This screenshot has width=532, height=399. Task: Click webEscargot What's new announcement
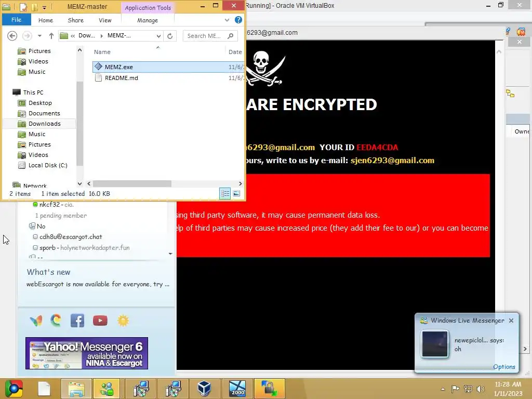pyautogui.click(x=98, y=284)
